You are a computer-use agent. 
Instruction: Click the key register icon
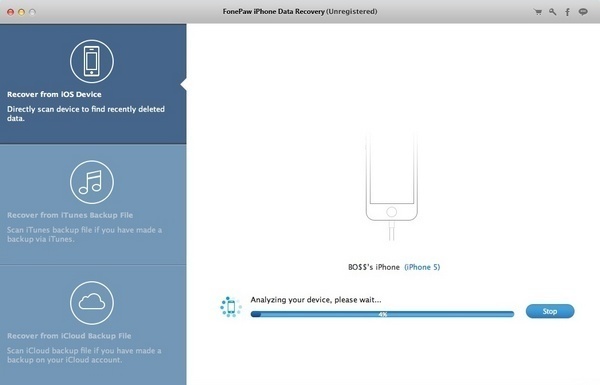point(553,12)
